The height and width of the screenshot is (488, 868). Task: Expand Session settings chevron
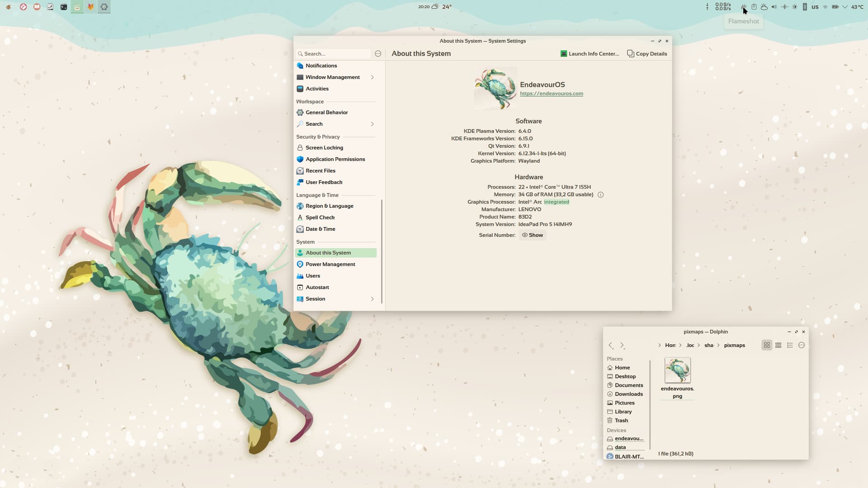373,299
